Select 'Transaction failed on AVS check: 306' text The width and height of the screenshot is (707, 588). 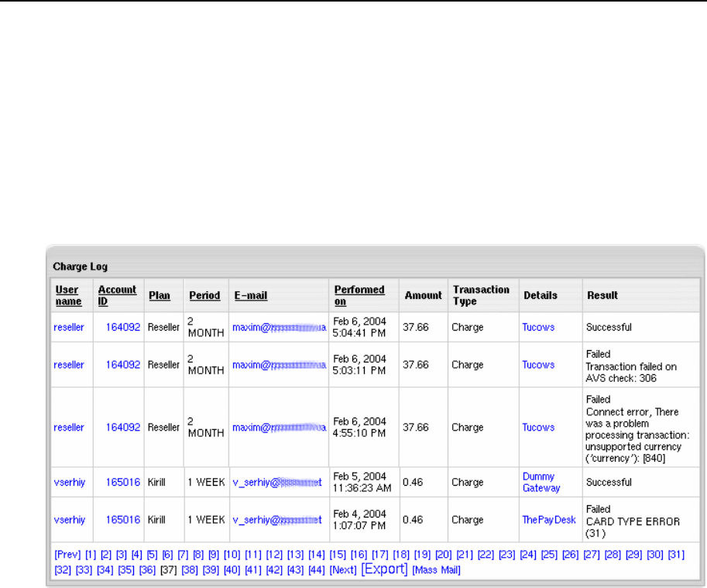pos(631,373)
